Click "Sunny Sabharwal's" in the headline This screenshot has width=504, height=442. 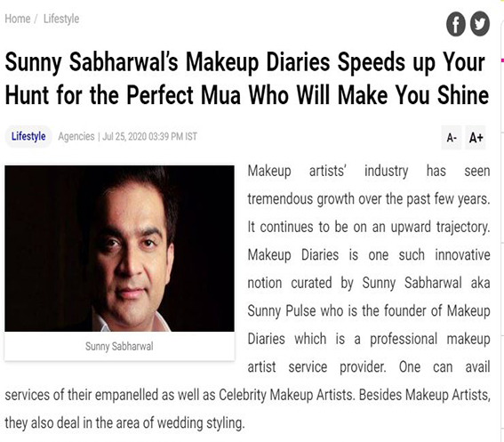(x=92, y=62)
